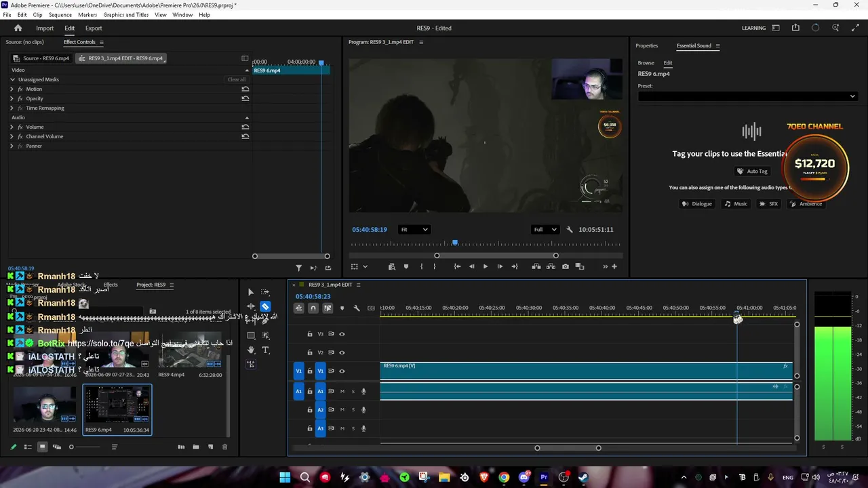868x488 pixels.
Task: Toggle the A1 source patching button
Action: tap(298, 391)
